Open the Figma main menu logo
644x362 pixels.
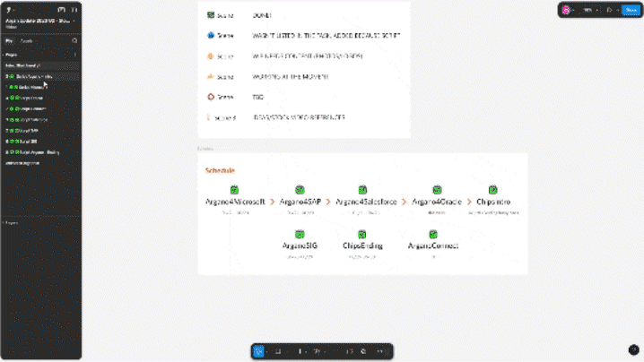point(10,11)
